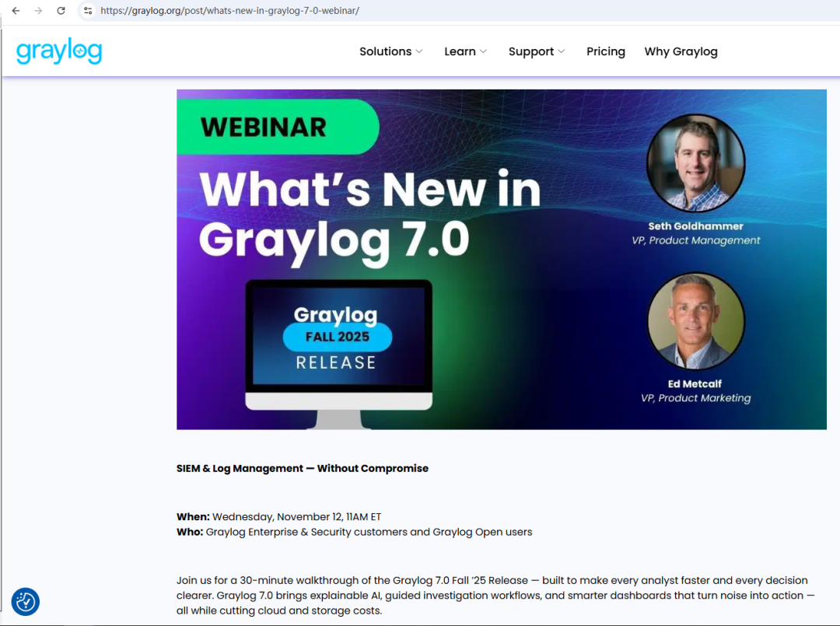Open the cookie consent badge icon
The height and width of the screenshot is (626, 840).
click(25, 602)
